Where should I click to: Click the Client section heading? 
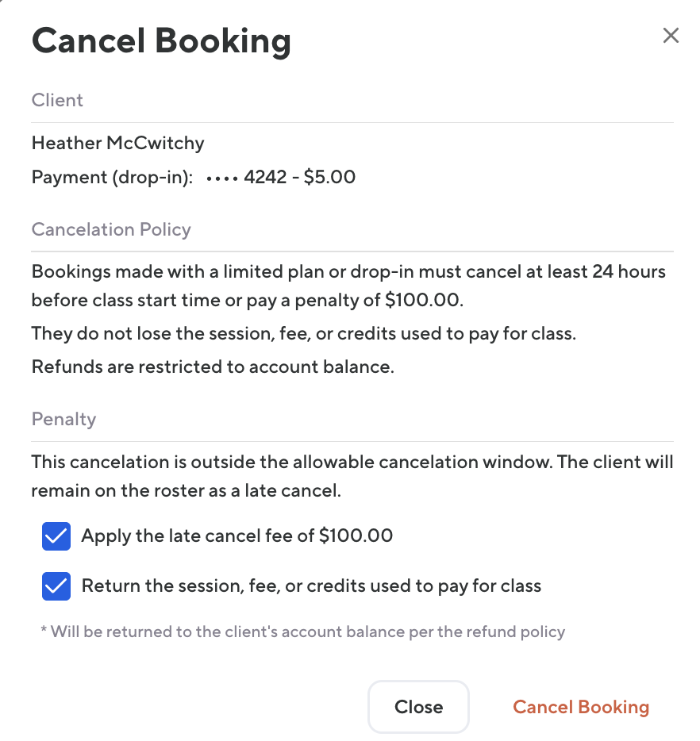click(x=57, y=101)
